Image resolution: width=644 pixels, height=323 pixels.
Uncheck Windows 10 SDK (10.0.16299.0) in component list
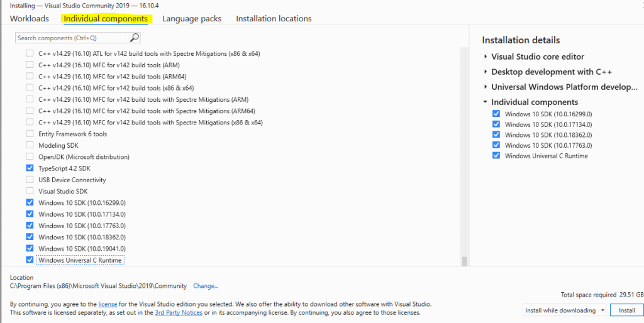tap(30, 202)
